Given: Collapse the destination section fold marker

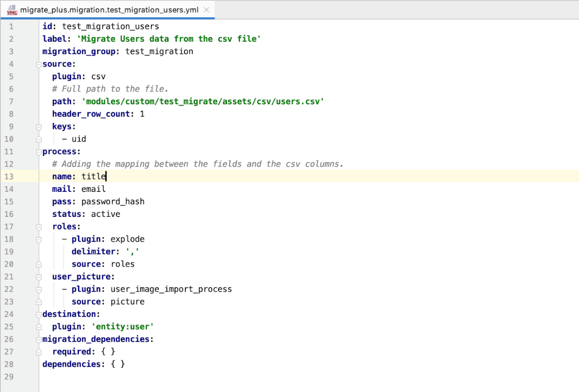Looking at the screenshot, I should (39, 314).
